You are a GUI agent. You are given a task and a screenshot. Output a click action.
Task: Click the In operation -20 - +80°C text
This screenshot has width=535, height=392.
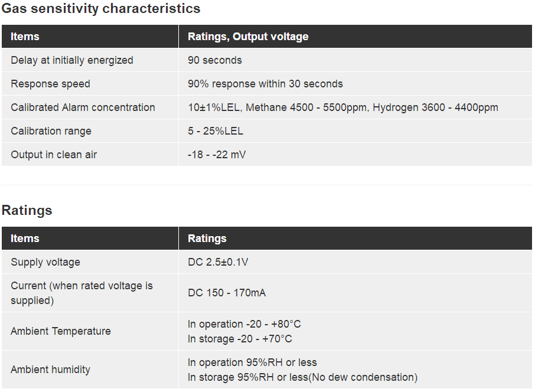(244, 324)
